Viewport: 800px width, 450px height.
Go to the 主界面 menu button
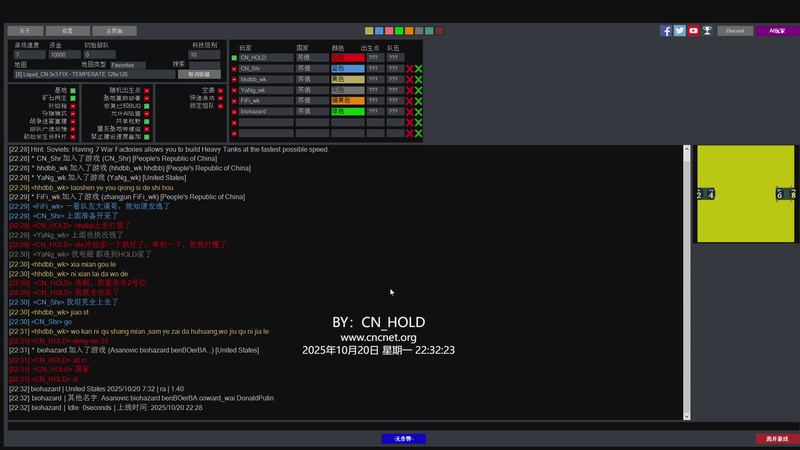coord(114,31)
